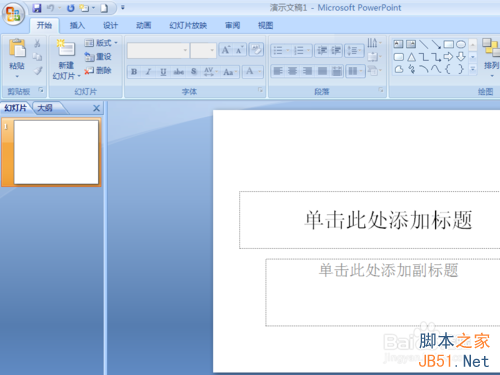Align text left
Image resolution: width=500 pixels, height=375 pixels.
pos(278,71)
